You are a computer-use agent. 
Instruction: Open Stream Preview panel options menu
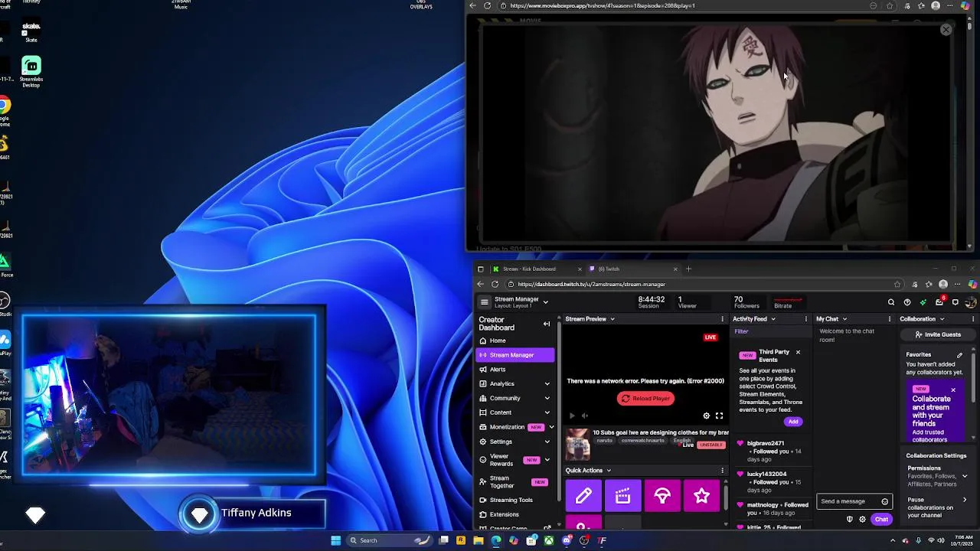click(x=722, y=319)
